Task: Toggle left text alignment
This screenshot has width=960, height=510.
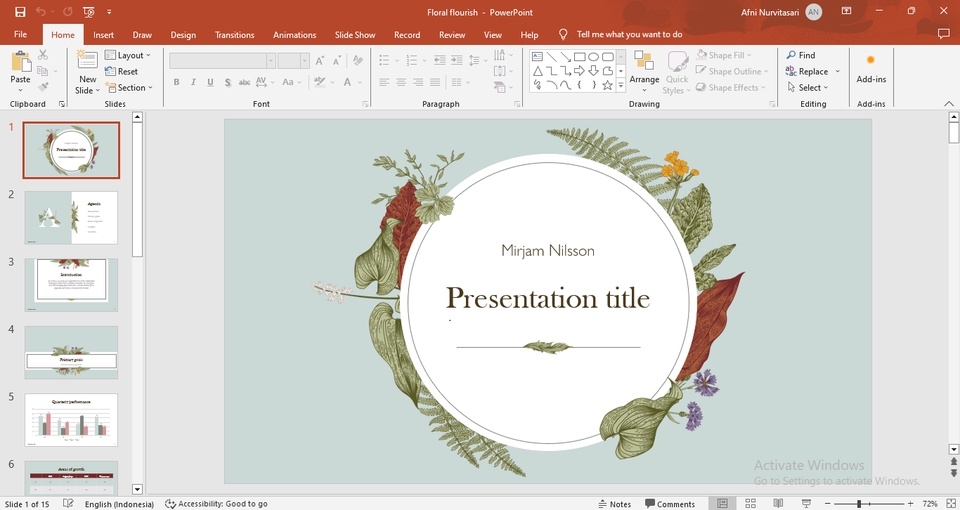Action: pos(384,81)
